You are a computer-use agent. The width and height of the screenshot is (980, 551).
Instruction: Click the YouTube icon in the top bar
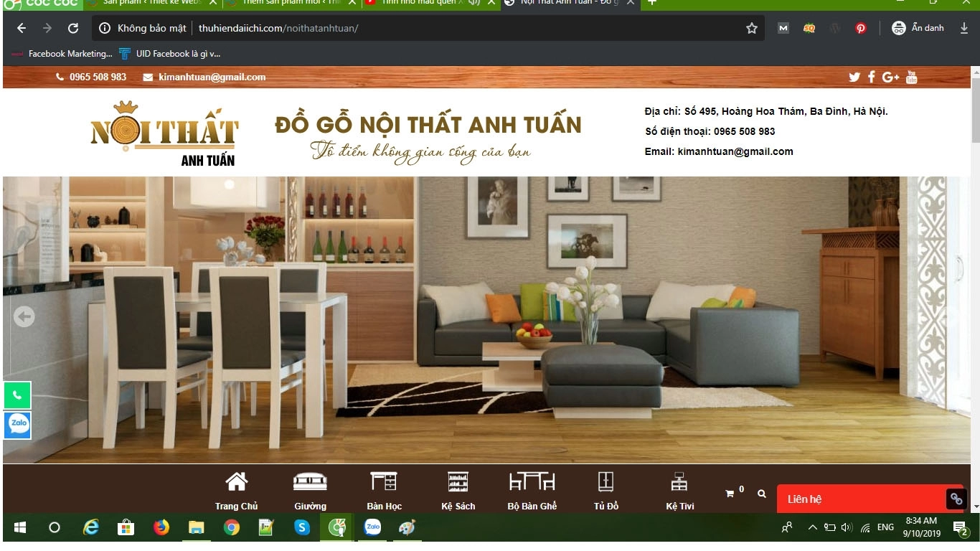click(912, 77)
